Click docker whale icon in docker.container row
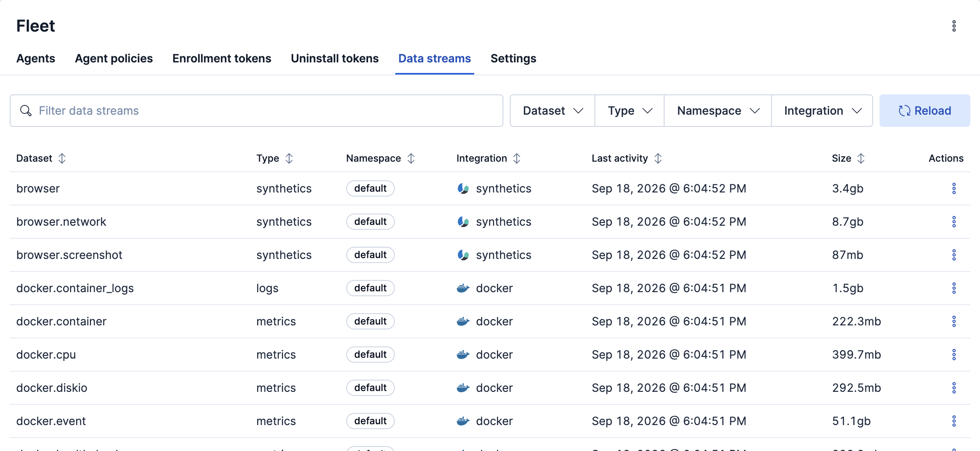Image resolution: width=980 pixels, height=451 pixels. pyautogui.click(x=463, y=321)
